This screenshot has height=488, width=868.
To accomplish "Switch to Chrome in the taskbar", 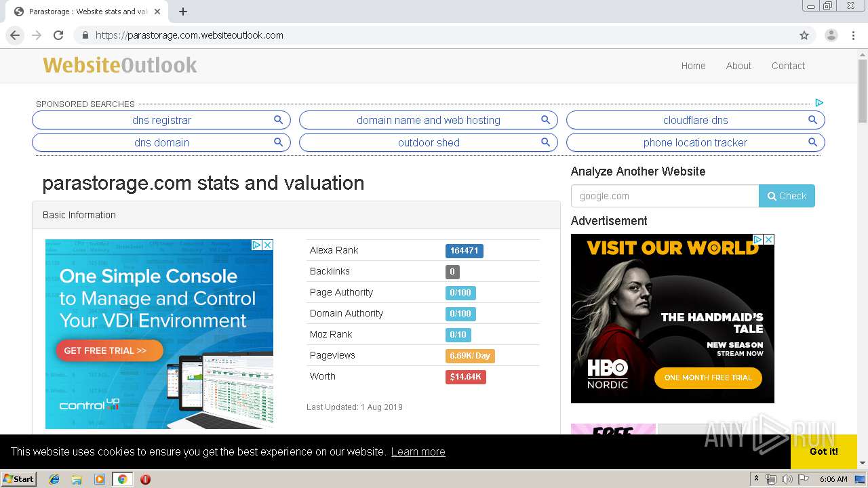I will 122,479.
